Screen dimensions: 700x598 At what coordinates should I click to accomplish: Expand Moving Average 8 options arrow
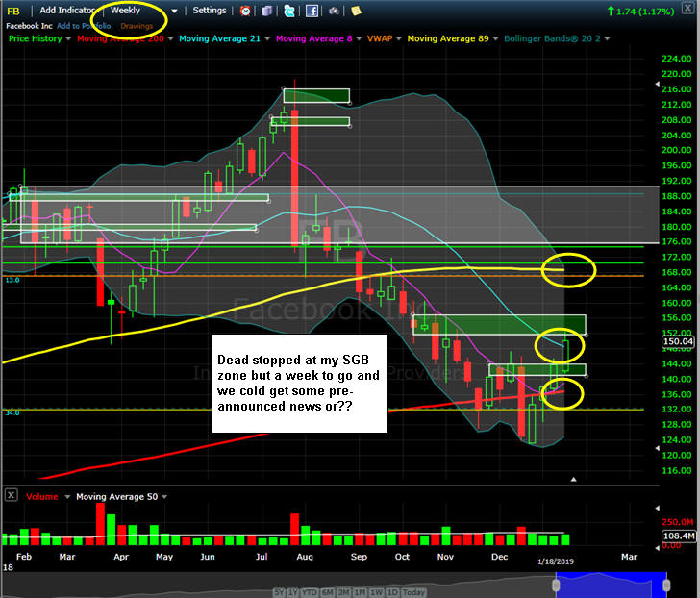[x=359, y=38]
